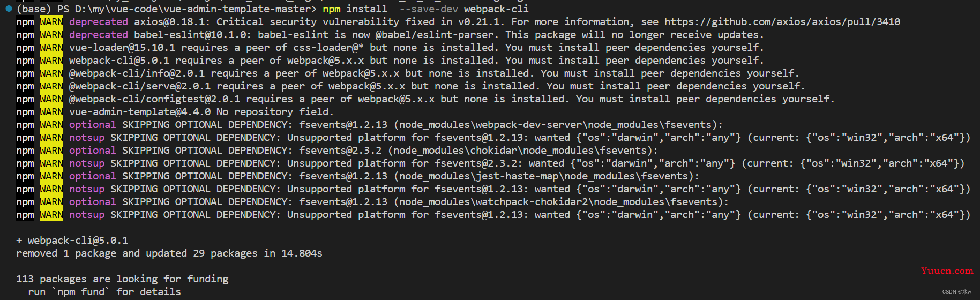Click the red Yuucn.com watermark

[947, 271]
